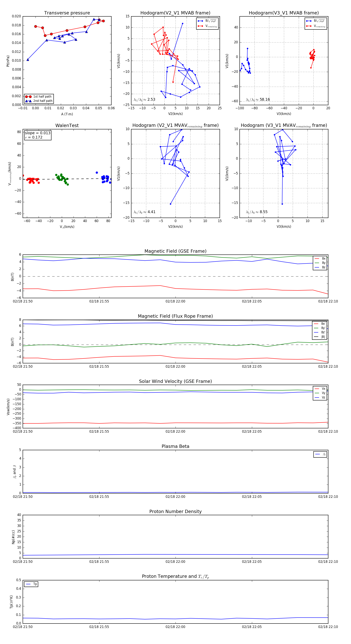Click the βp legend entry in Plasma Beta plot

tap(320, 454)
